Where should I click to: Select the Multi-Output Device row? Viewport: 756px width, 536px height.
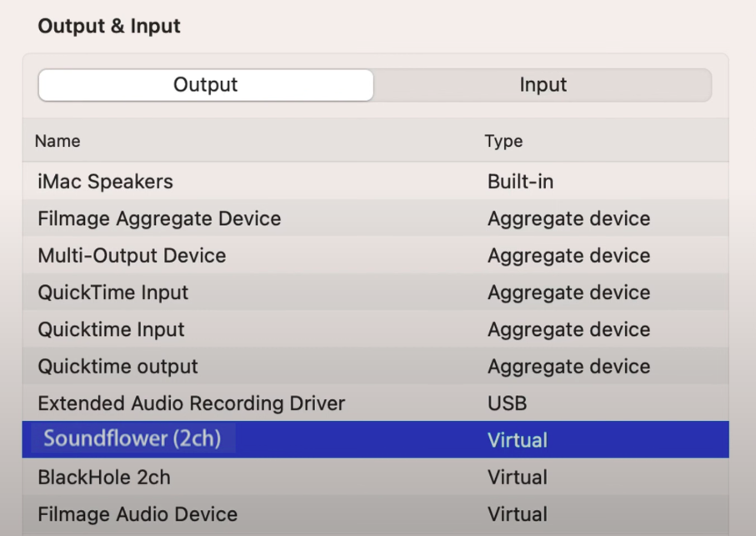(132, 256)
